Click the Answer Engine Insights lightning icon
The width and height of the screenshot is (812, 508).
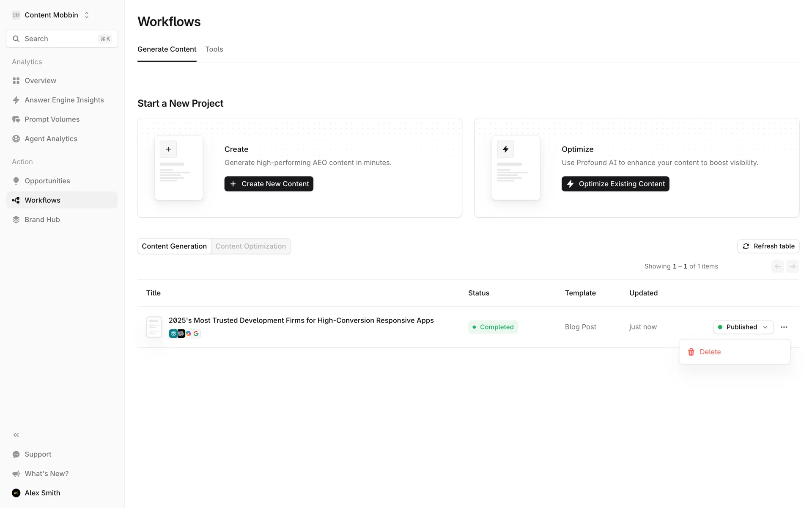[x=16, y=100]
